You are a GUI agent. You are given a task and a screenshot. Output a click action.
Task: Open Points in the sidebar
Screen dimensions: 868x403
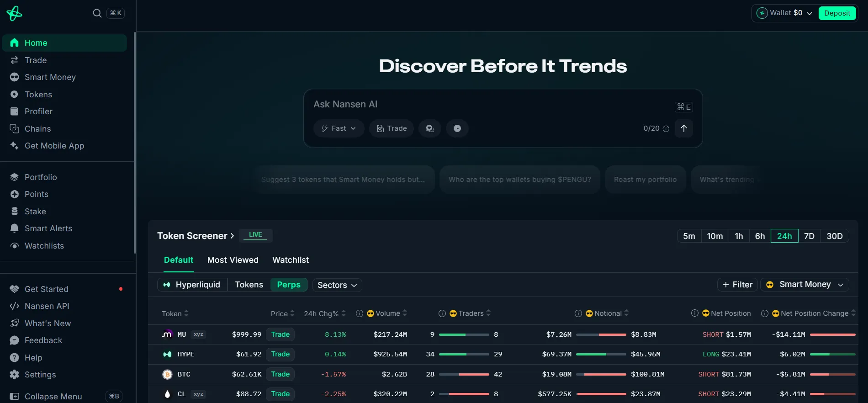pyautogui.click(x=64, y=194)
